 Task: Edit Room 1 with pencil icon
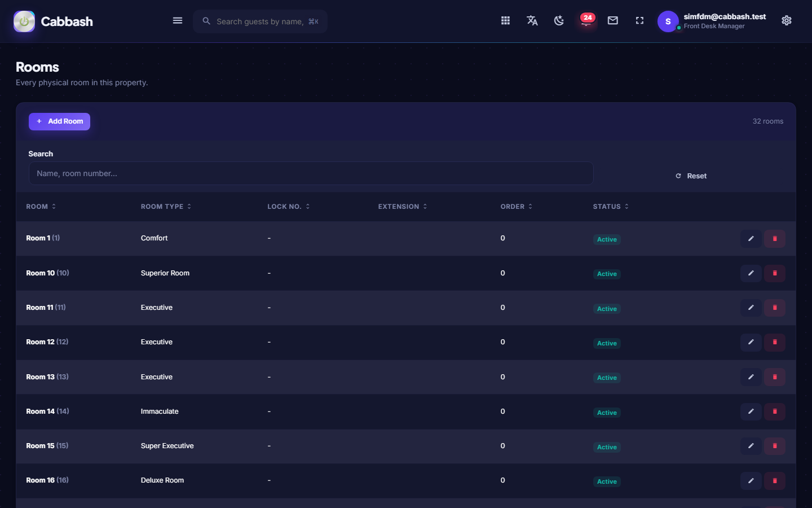[x=751, y=239]
